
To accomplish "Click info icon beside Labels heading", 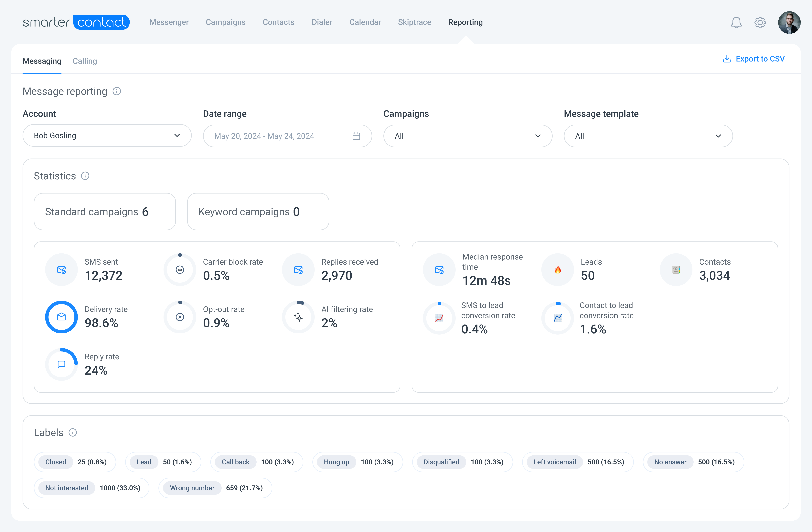I will pyautogui.click(x=73, y=432).
